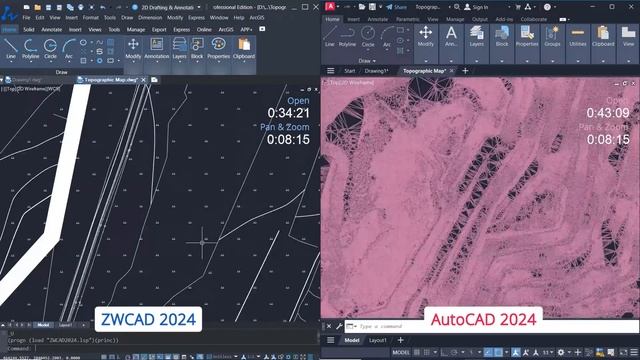The image size is (640, 360).
Task: Click the customize wrench icon by AutoCAD command line
Action: 339,326
